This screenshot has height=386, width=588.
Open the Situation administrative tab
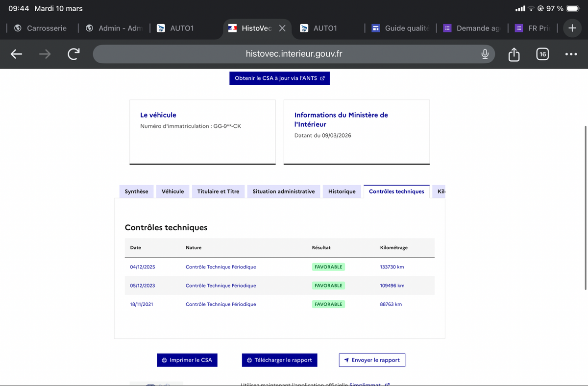(284, 192)
